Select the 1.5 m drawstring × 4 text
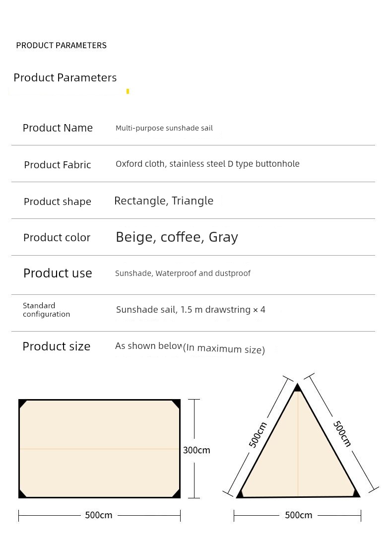 (x=223, y=310)
